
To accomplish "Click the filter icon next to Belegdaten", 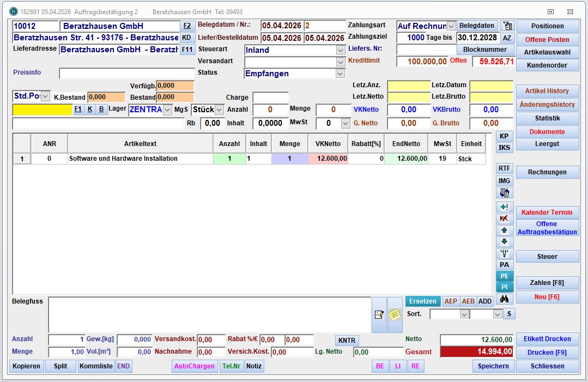I will 507,26.
